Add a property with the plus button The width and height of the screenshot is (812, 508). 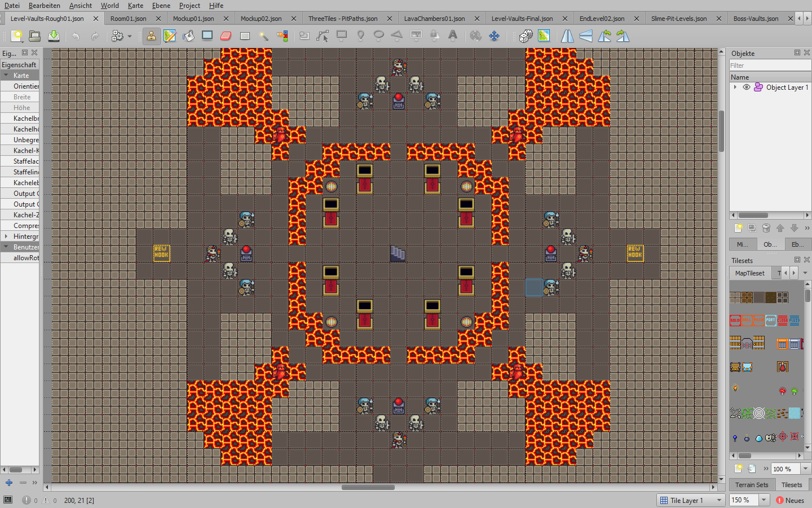(x=9, y=483)
